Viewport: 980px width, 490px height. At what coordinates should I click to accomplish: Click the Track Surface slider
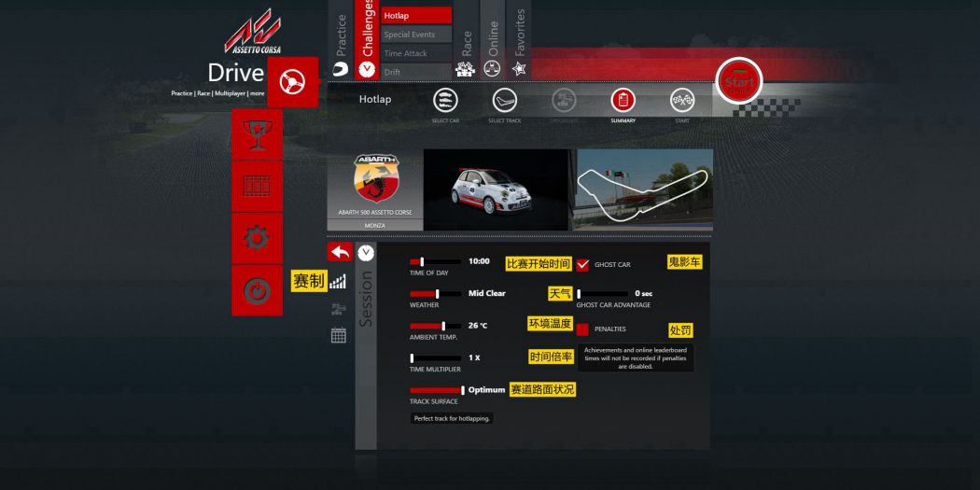437,391
